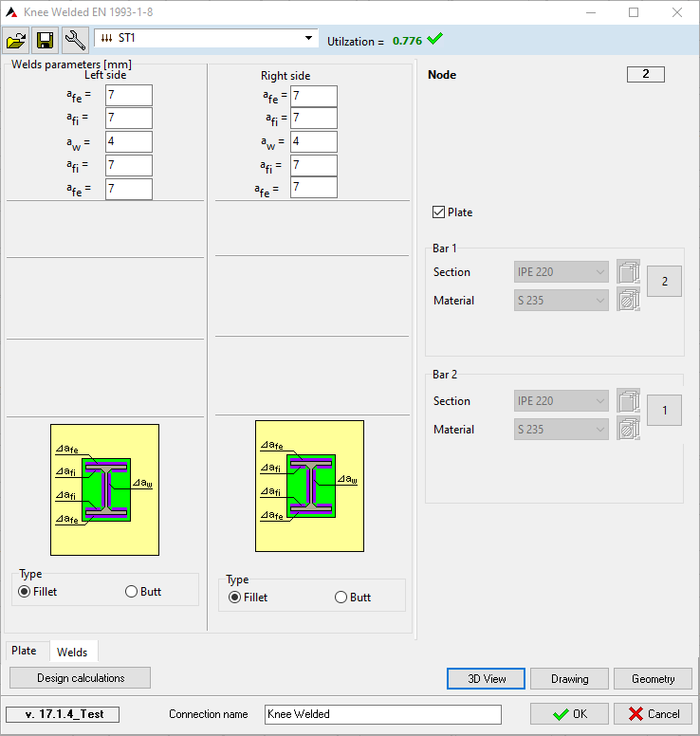The height and width of the screenshot is (736, 700).
Task: Expand Bar 2 Material S 235 dropdown
Action: point(562,429)
